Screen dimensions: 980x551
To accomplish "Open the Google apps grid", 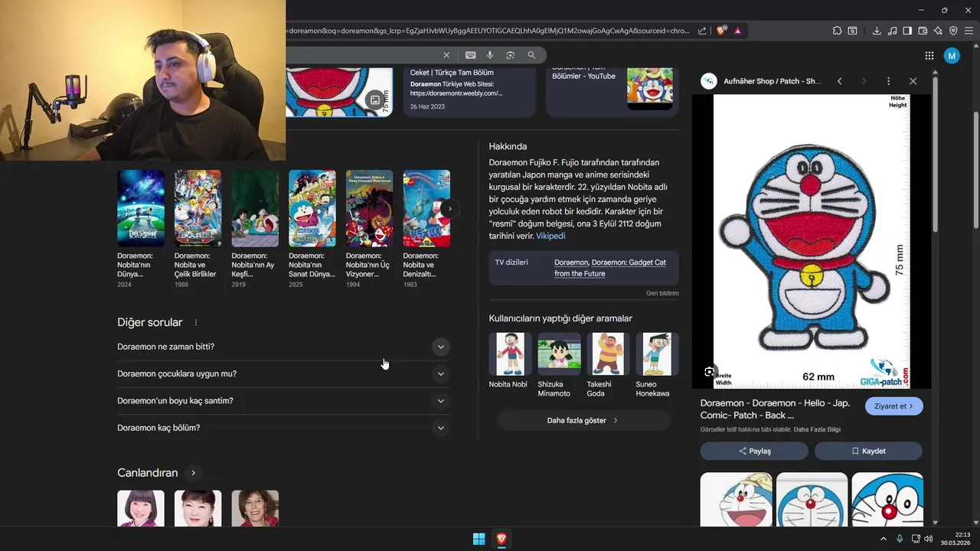I will pos(929,55).
